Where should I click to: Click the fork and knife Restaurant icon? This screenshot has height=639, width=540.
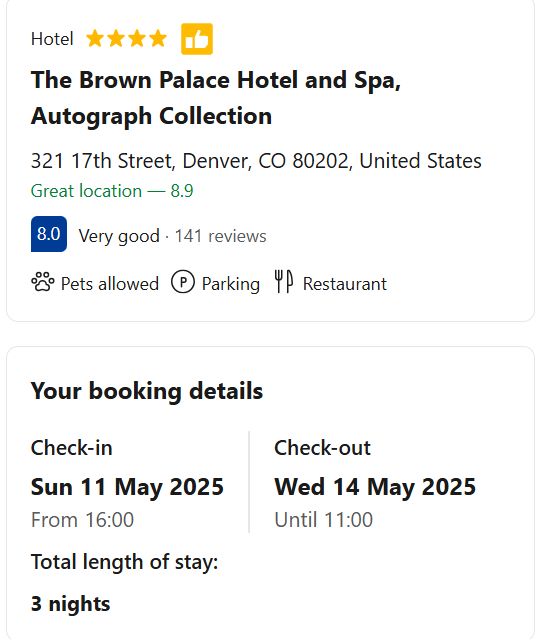tap(284, 282)
